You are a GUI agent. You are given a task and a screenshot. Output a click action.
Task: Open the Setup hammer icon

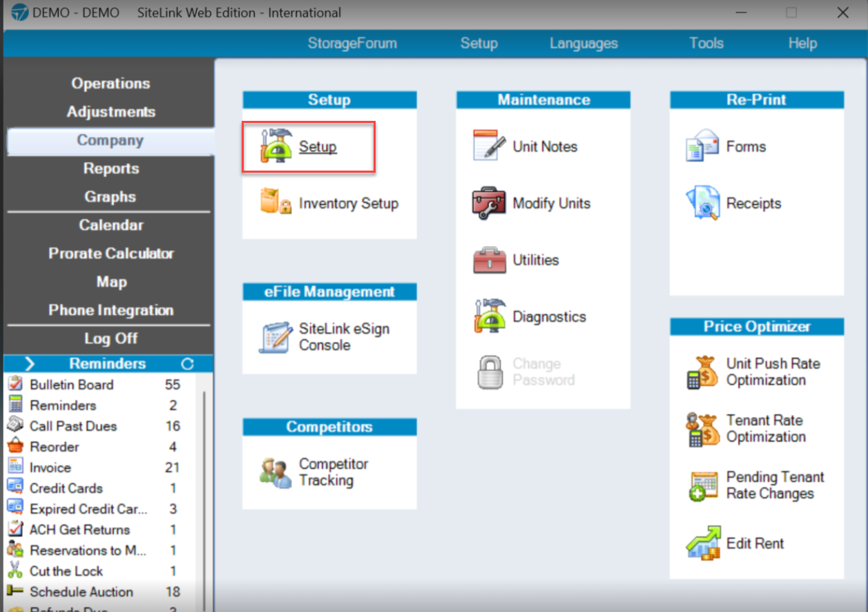276,146
